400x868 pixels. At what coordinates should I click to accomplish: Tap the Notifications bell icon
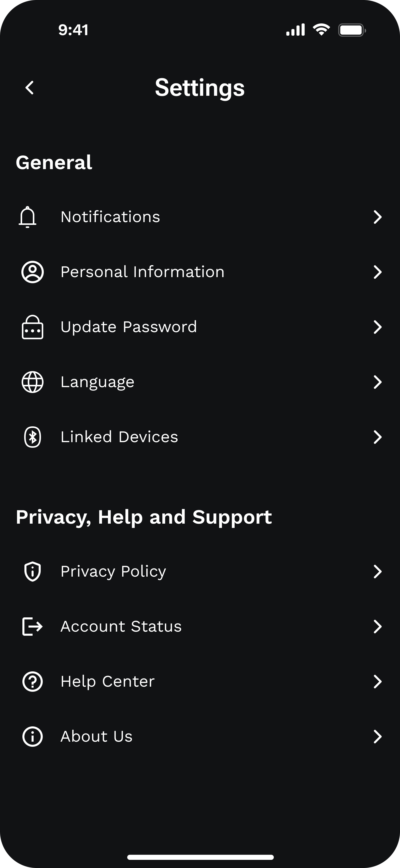pos(28,217)
